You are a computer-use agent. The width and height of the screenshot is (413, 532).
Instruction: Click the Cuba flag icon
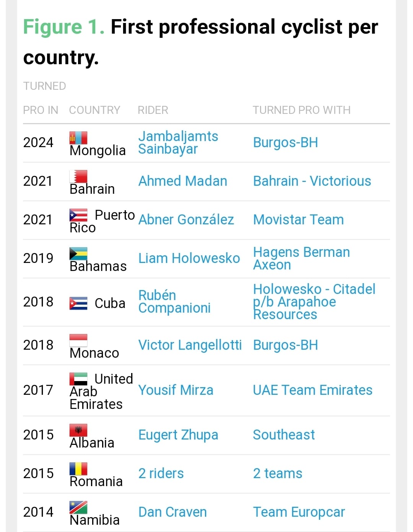[78, 303]
